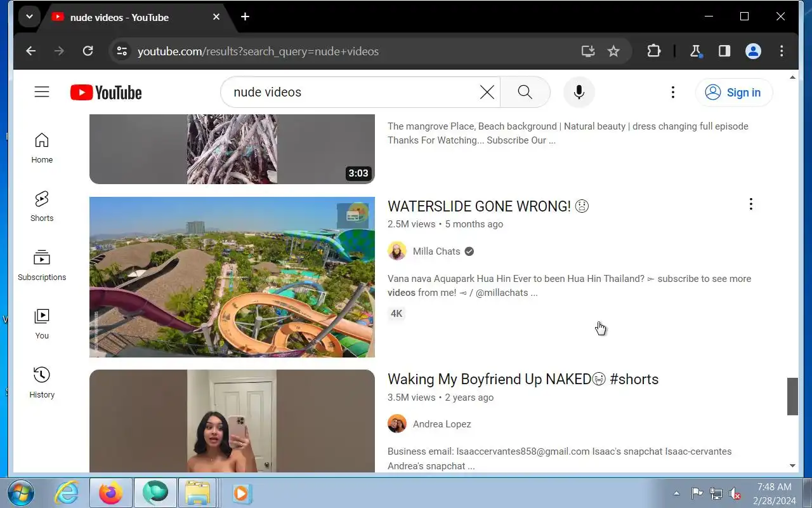This screenshot has width=812, height=508.
Task: Open the file explorer folder on taskbar
Action: (x=197, y=493)
